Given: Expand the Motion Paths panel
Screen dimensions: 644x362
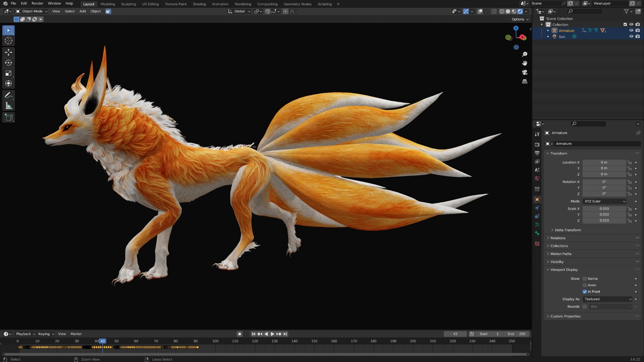Looking at the screenshot, I should (x=561, y=254).
